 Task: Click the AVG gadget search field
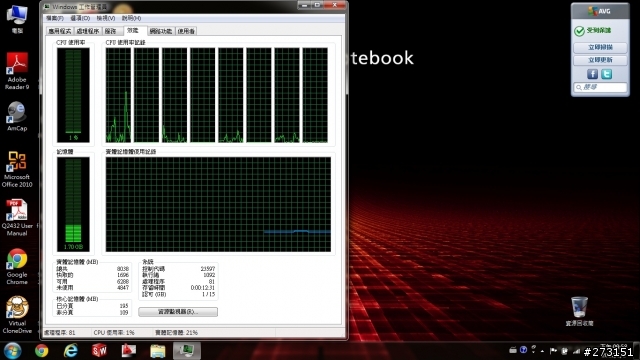600,87
